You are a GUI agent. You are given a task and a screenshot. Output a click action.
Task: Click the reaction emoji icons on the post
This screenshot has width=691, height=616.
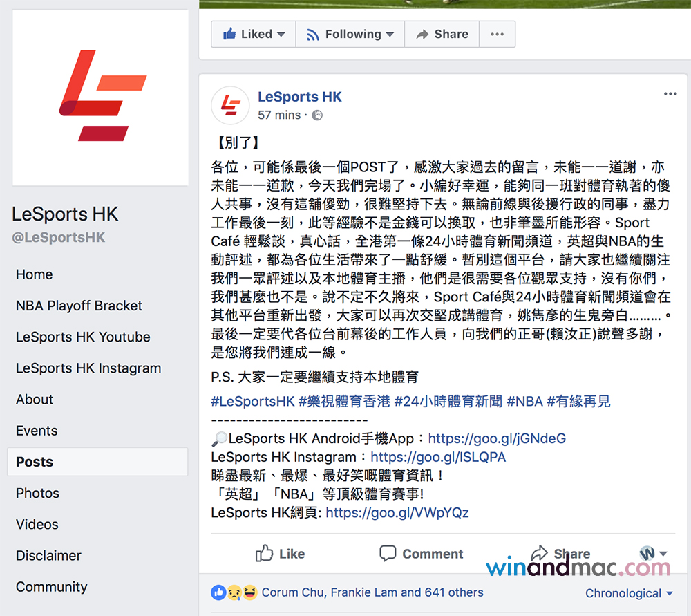[234, 592]
